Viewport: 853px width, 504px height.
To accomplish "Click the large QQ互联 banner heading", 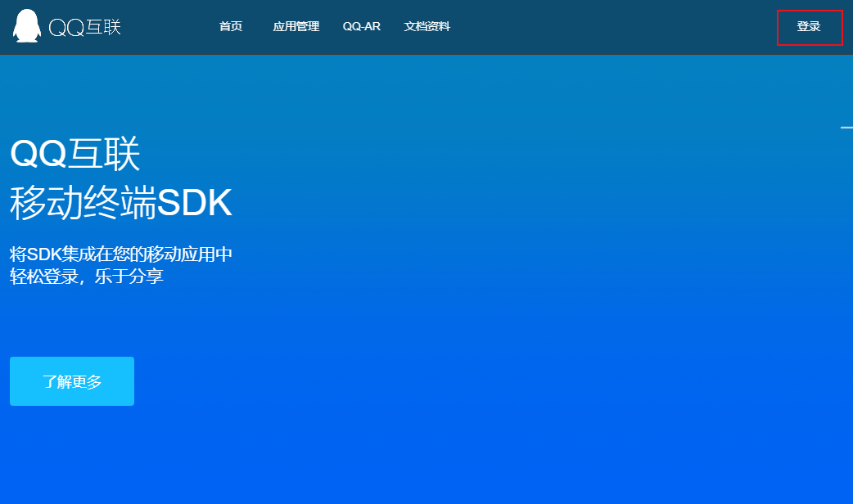I will coord(75,154).
